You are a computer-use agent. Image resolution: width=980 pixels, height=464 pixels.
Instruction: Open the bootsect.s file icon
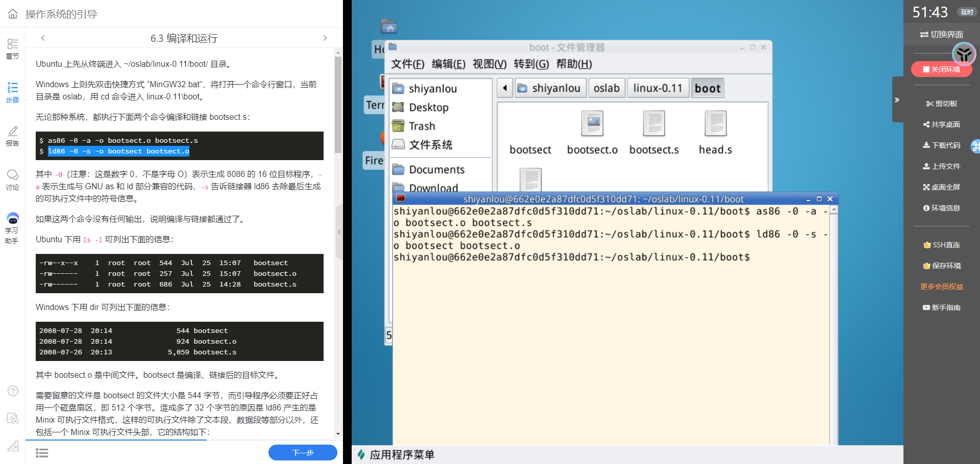[654, 133]
